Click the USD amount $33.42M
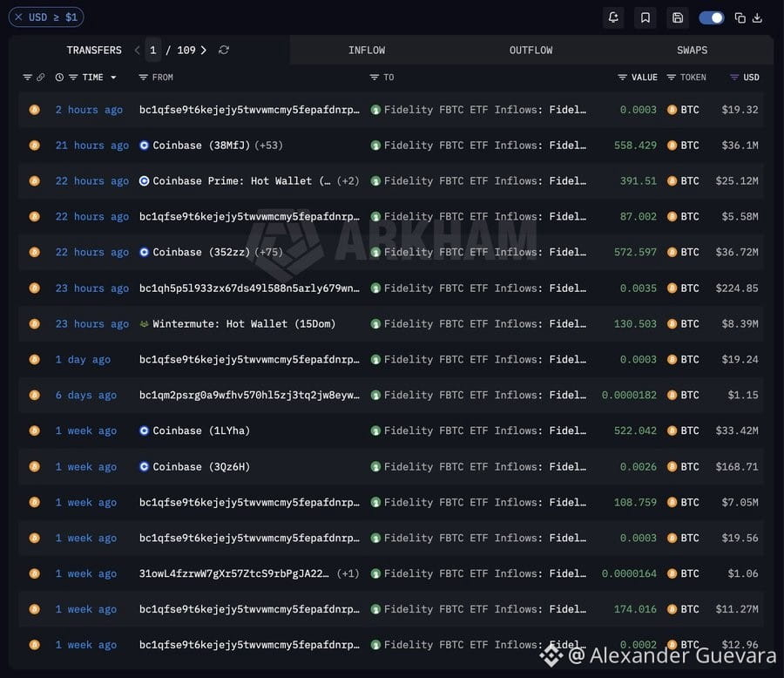Viewport: 784px width, 678px height. coord(736,431)
